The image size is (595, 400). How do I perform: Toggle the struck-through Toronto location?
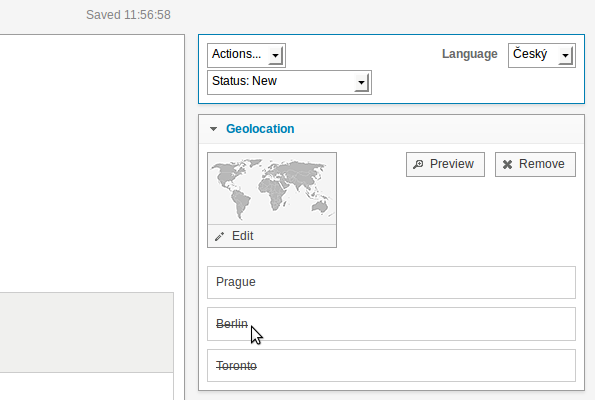(x=391, y=365)
